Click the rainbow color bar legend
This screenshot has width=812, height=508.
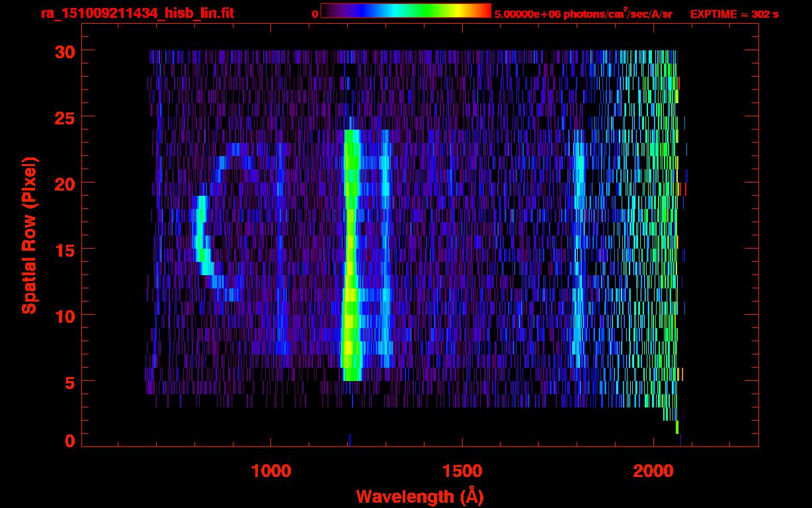(406, 11)
